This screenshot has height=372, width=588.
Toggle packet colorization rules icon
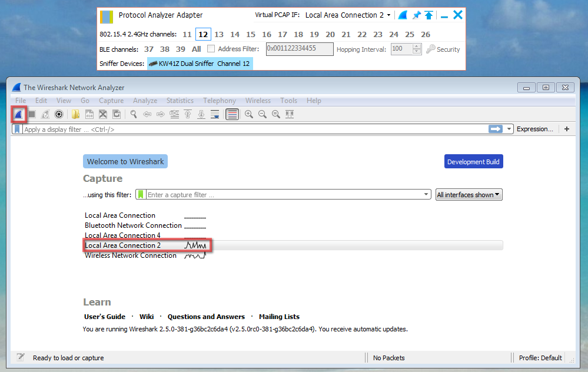point(232,114)
